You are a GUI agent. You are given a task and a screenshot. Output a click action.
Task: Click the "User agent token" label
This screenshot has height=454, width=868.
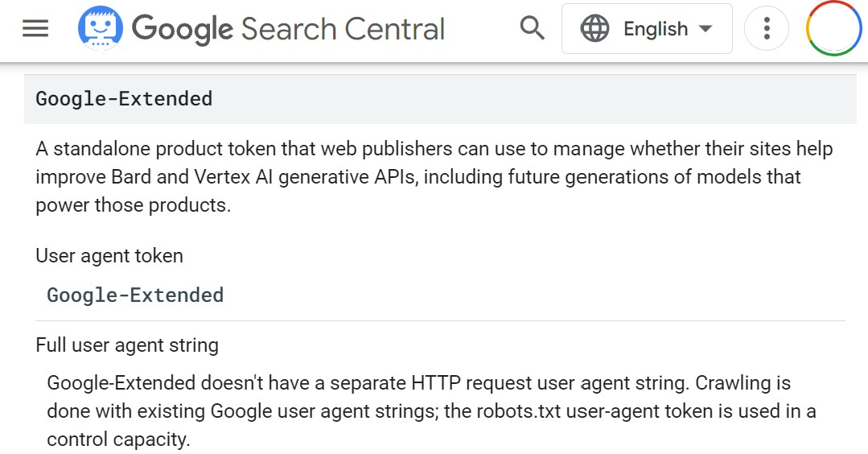point(109,256)
